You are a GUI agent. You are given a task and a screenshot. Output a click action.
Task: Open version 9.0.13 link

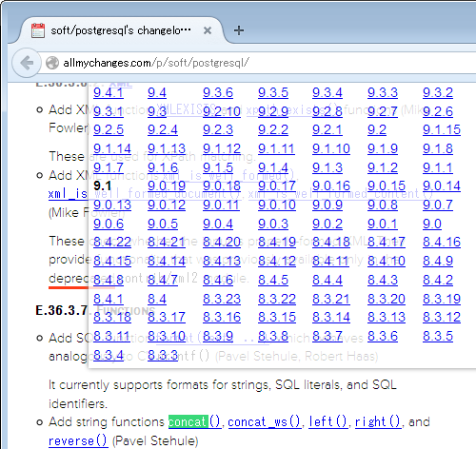[112, 205]
